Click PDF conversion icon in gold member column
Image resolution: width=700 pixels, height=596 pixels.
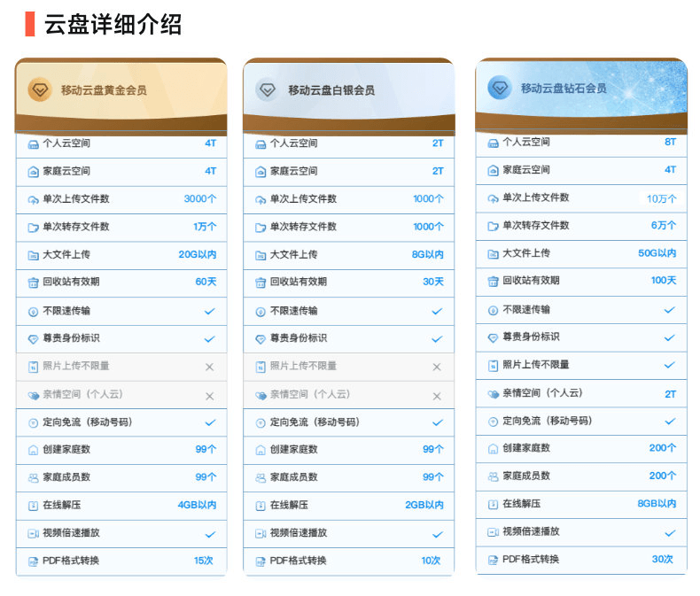(x=34, y=561)
